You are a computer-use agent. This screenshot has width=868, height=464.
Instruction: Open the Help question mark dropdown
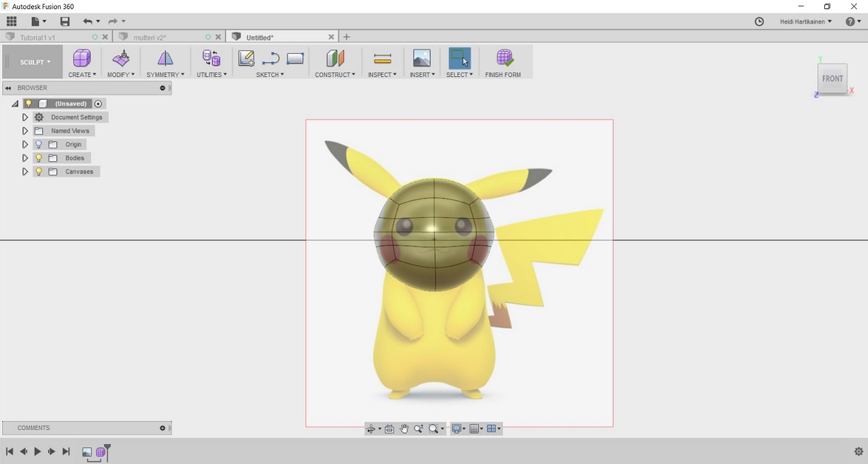pyautogui.click(x=853, y=22)
